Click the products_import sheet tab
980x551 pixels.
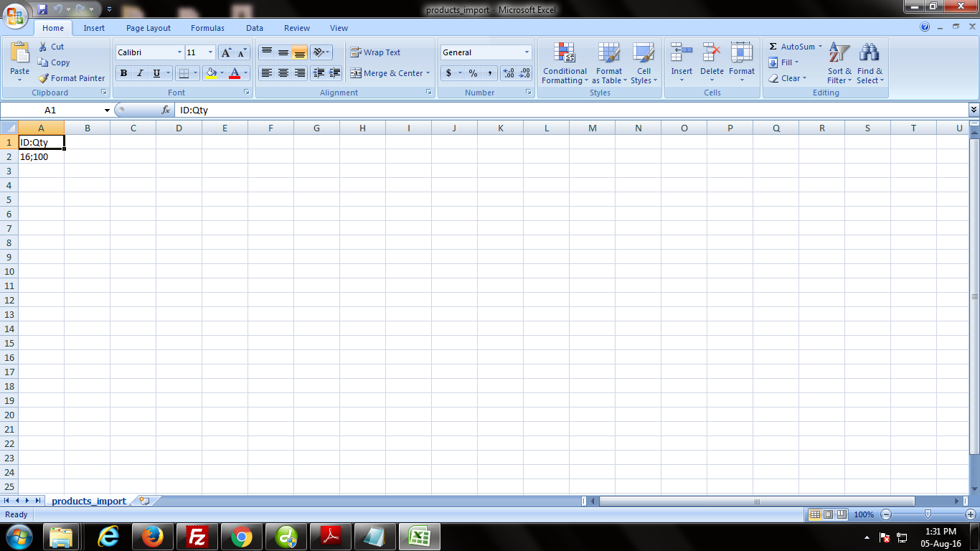(x=89, y=501)
